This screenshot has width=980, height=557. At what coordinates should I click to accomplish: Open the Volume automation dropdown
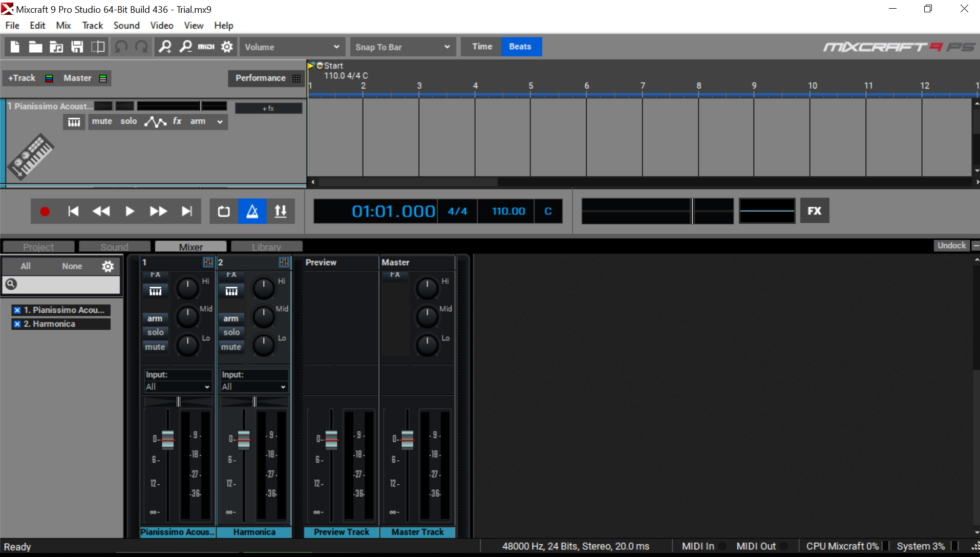tap(292, 47)
